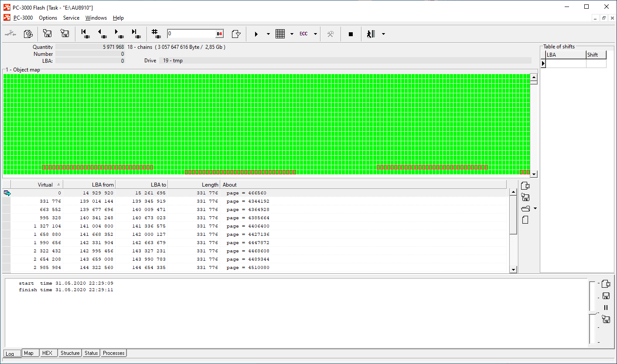Open the Help menu

point(118,18)
